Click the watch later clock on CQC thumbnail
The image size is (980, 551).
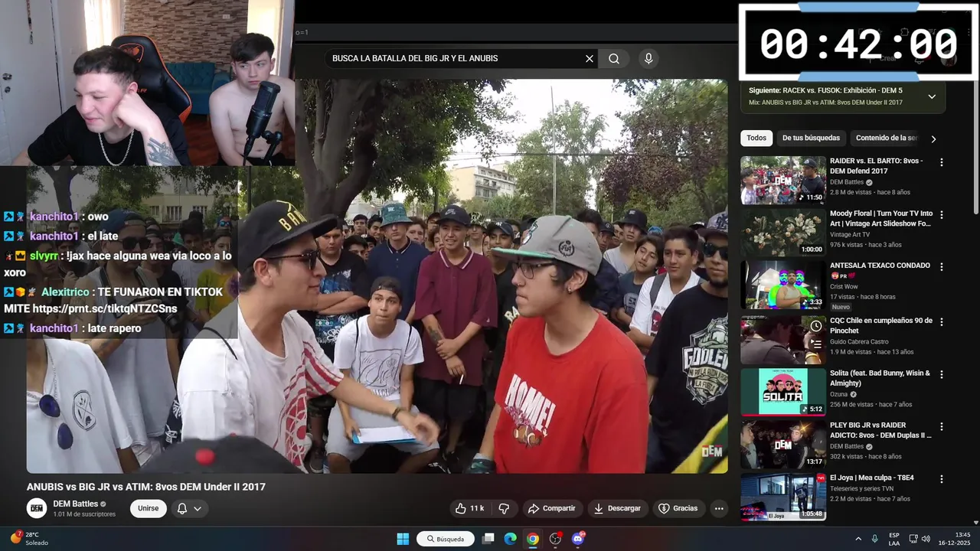[816, 326]
